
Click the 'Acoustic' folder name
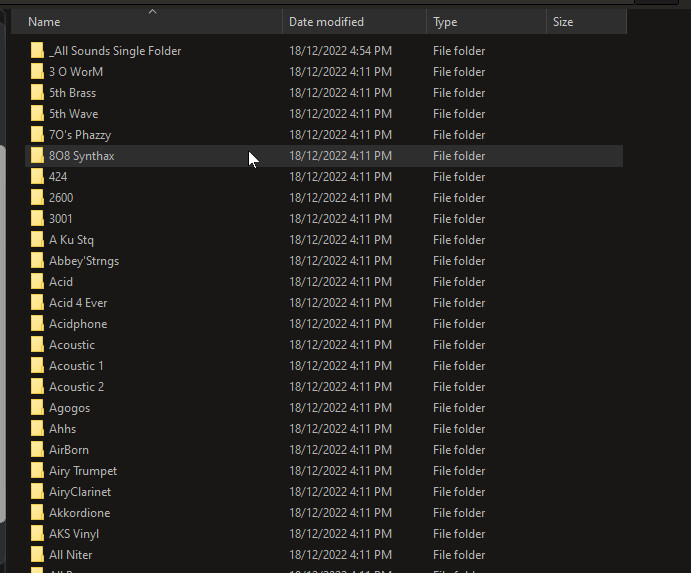point(72,345)
